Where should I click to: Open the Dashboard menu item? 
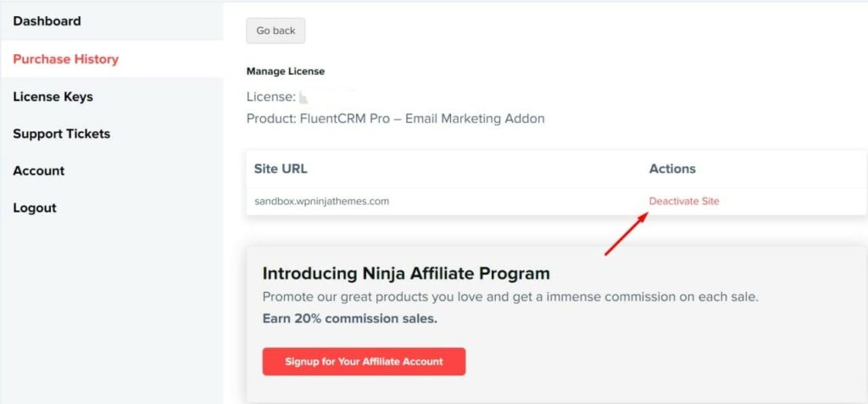click(x=47, y=21)
